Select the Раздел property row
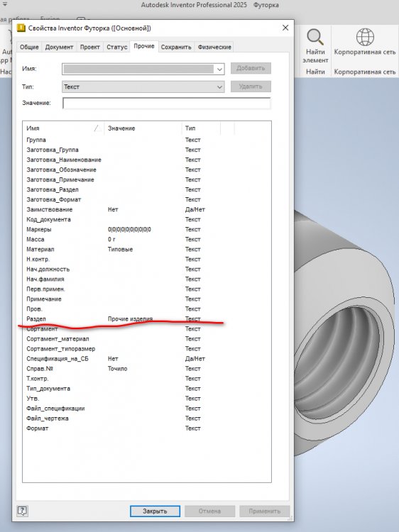Screen dimensions: 399x532 pyautogui.click(x=147, y=319)
